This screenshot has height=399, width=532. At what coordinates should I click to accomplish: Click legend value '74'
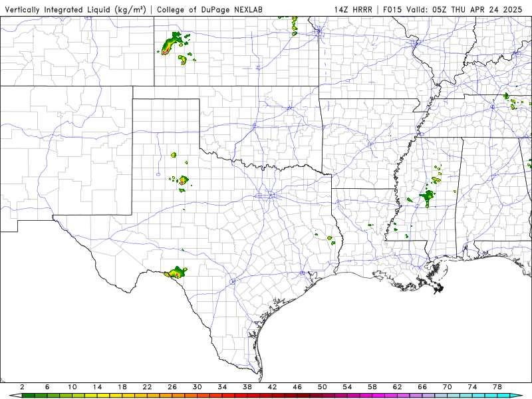pyautogui.click(x=472, y=387)
